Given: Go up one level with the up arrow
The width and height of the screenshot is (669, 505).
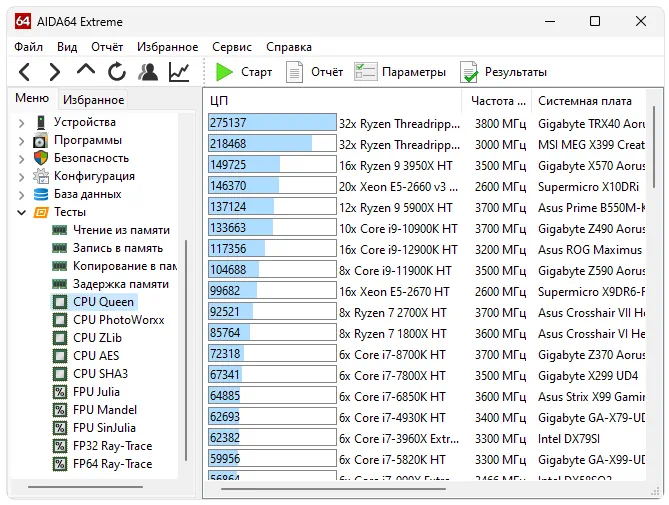Looking at the screenshot, I should [x=86, y=70].
